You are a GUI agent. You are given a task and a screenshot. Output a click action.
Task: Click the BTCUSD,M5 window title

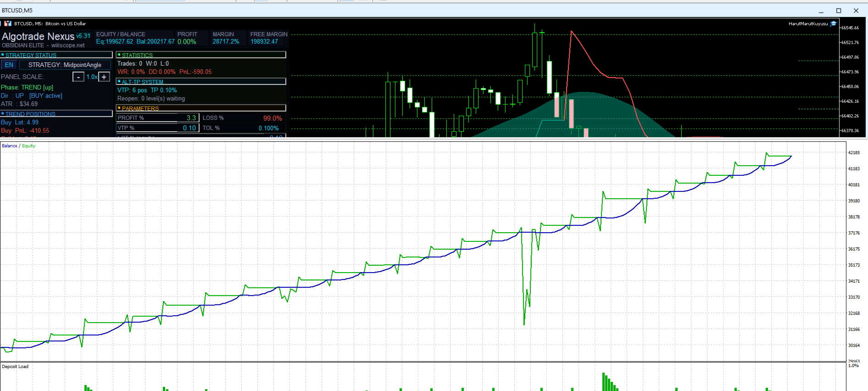tap(17, 11)
